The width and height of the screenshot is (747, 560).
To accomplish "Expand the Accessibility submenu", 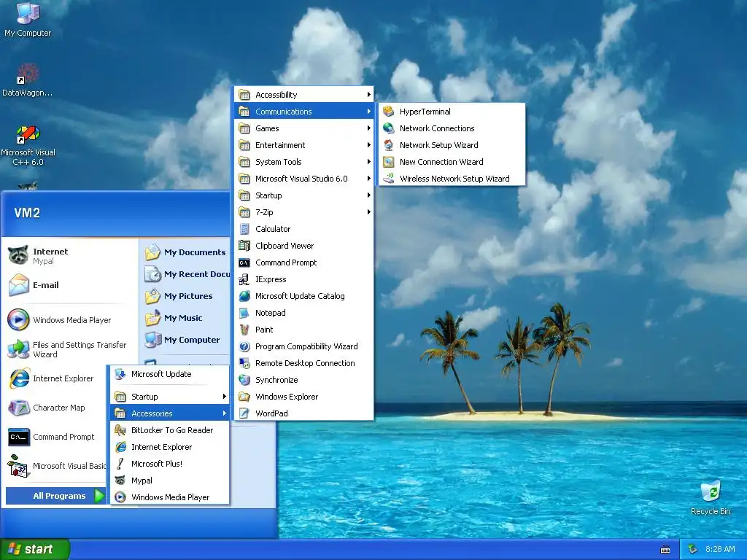I will click(x=303, y=95).
